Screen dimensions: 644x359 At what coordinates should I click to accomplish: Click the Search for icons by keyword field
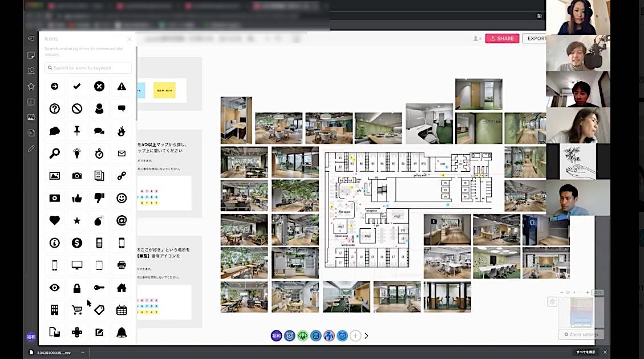[88, 67]
